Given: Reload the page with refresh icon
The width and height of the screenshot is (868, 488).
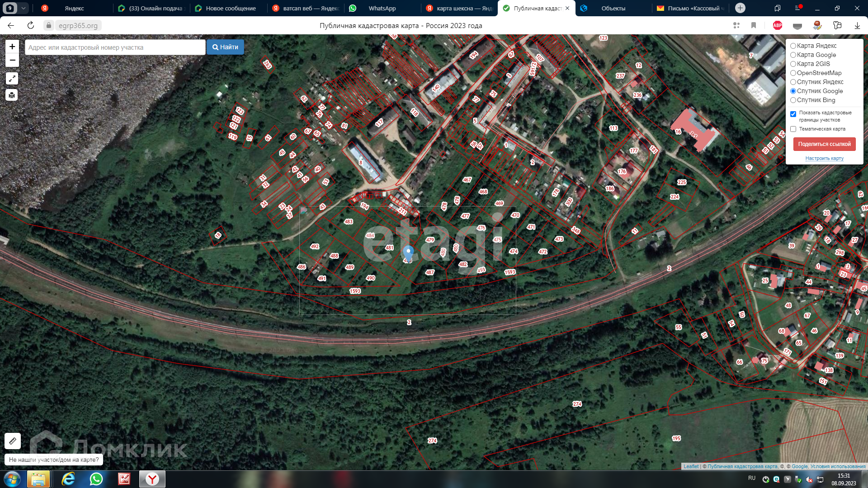Looking at the screenshot, I should point(31,26).
